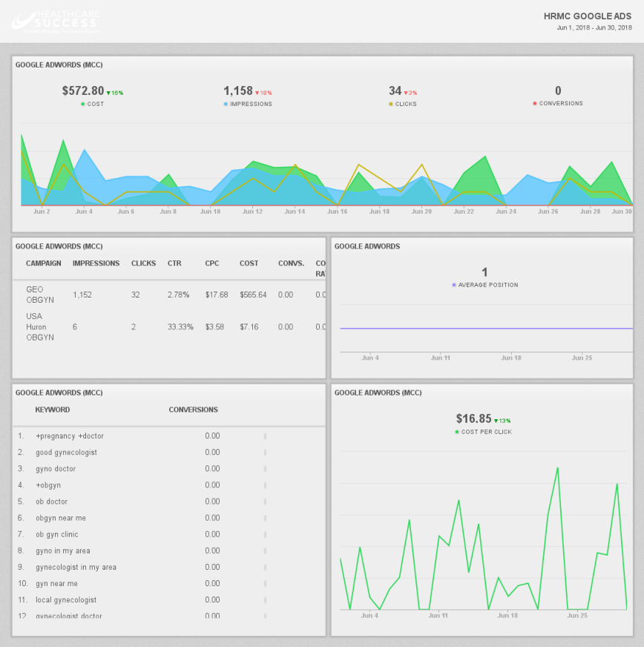
Task: Click the 1,158 impressions total
Action: pyautogui.click(x=238, y=91)
